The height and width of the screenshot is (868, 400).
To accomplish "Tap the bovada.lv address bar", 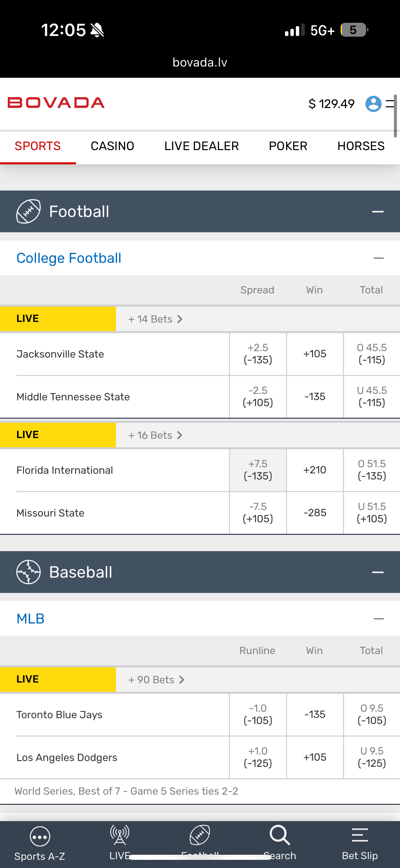I will click(200, 62).
